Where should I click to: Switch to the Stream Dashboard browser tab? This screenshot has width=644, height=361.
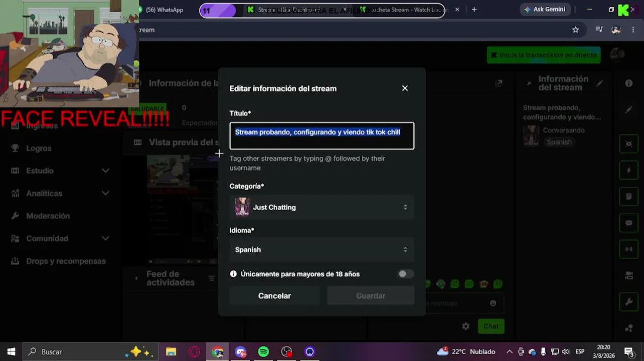click(296, 10)
